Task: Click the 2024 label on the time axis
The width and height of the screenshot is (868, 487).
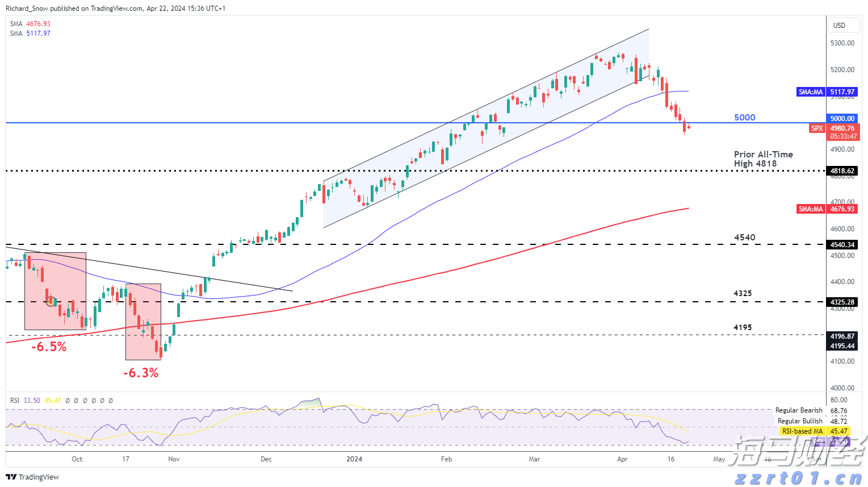Action: (354, 459)
